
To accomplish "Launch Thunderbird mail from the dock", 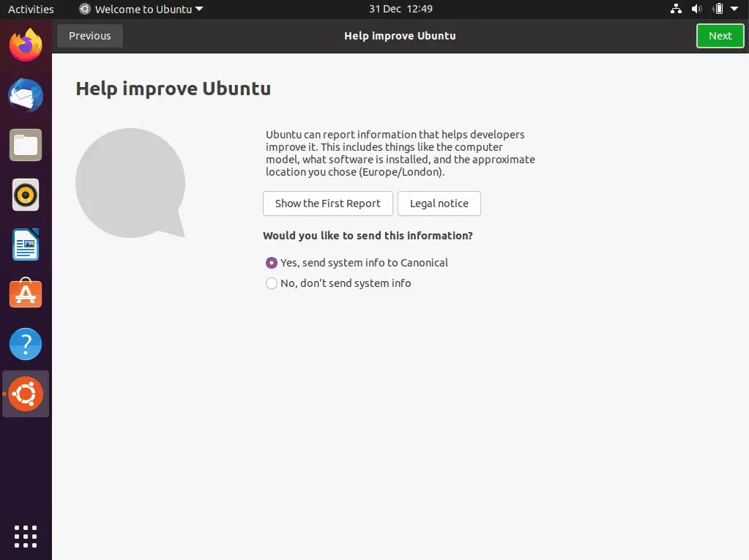I will [x=26, y=95].
